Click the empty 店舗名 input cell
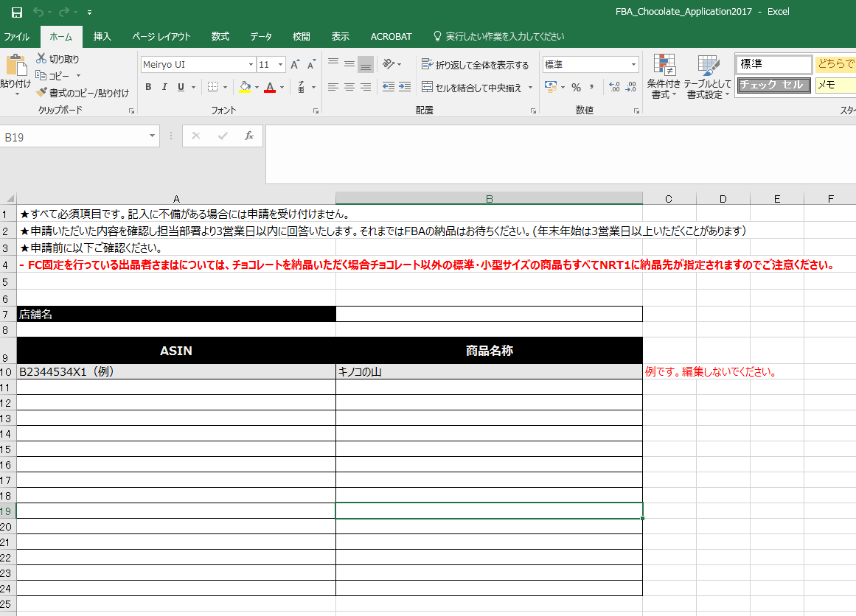 [x=489, y=314]
